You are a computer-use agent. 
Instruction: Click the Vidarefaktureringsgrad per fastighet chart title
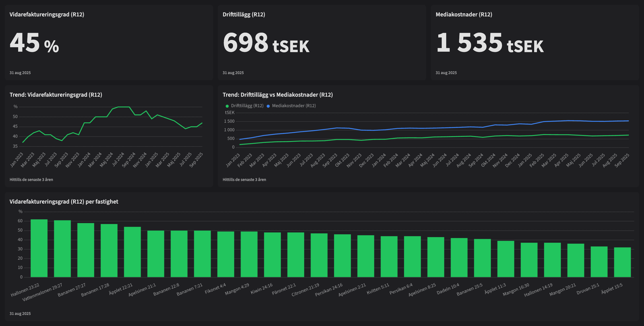click(x=64, y=202)
